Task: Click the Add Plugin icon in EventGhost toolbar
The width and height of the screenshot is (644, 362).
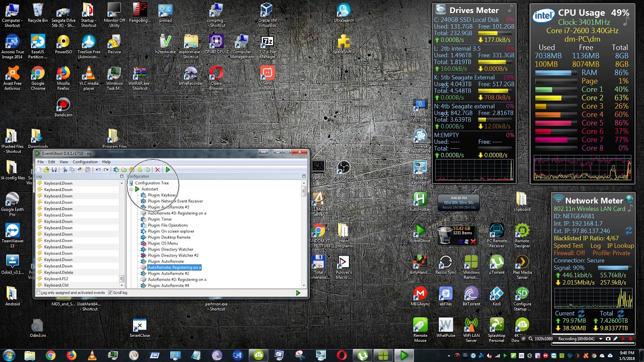Action: coord(116,170)
